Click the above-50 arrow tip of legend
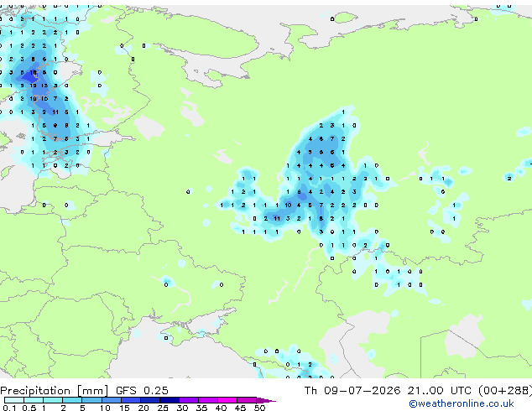The width and height of the screenshot is (532, 411). [x=266, y=400]
